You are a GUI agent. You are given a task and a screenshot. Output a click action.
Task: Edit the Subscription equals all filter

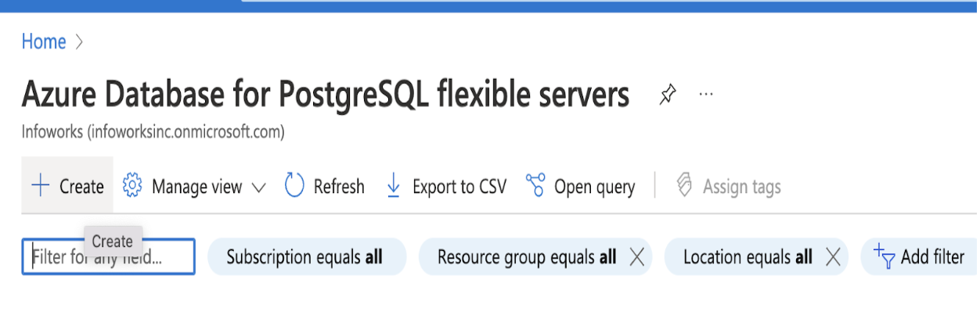click(307, 257)
